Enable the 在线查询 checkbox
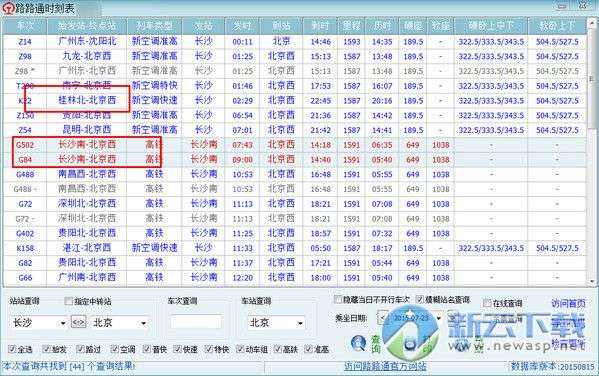Screen dimensions: 599x376 click(487, 303)
